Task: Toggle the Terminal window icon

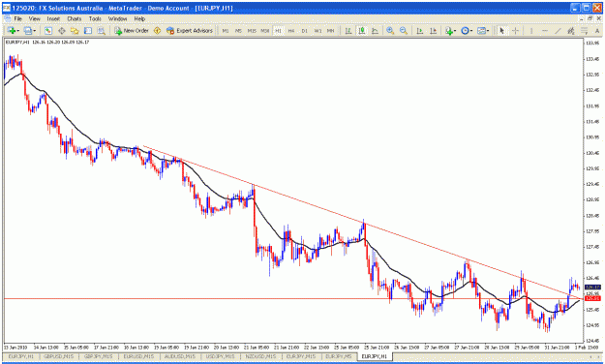Action: pos(88,30)
